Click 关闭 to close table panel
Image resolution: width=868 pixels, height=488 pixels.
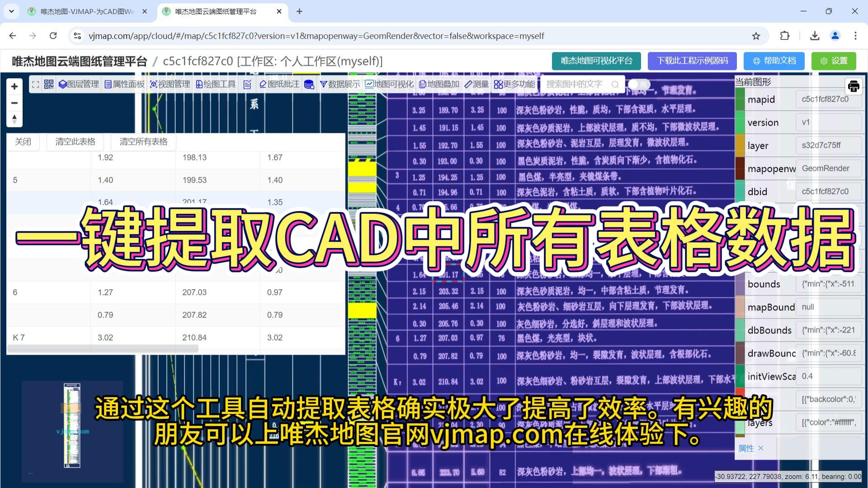(x=23, y=142)
